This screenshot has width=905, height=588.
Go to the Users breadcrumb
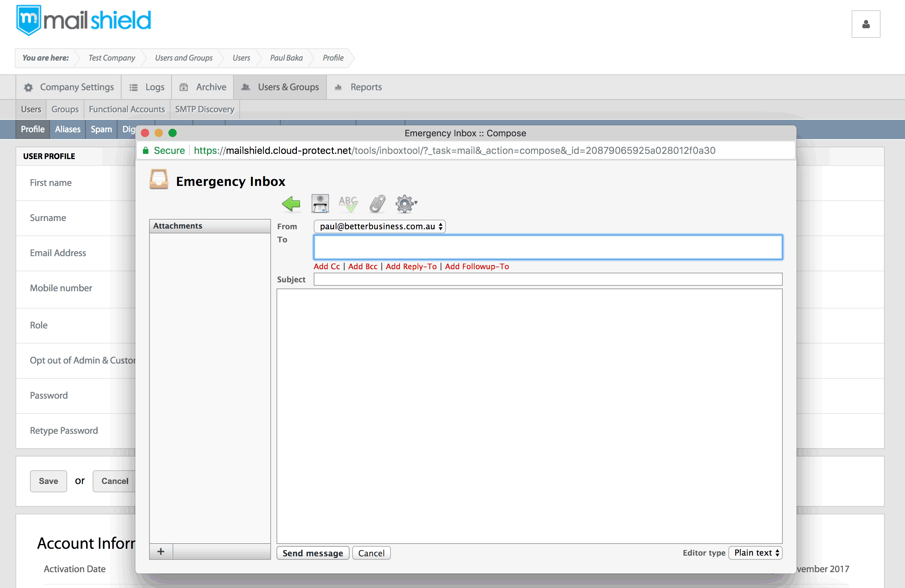pos(241,58)
